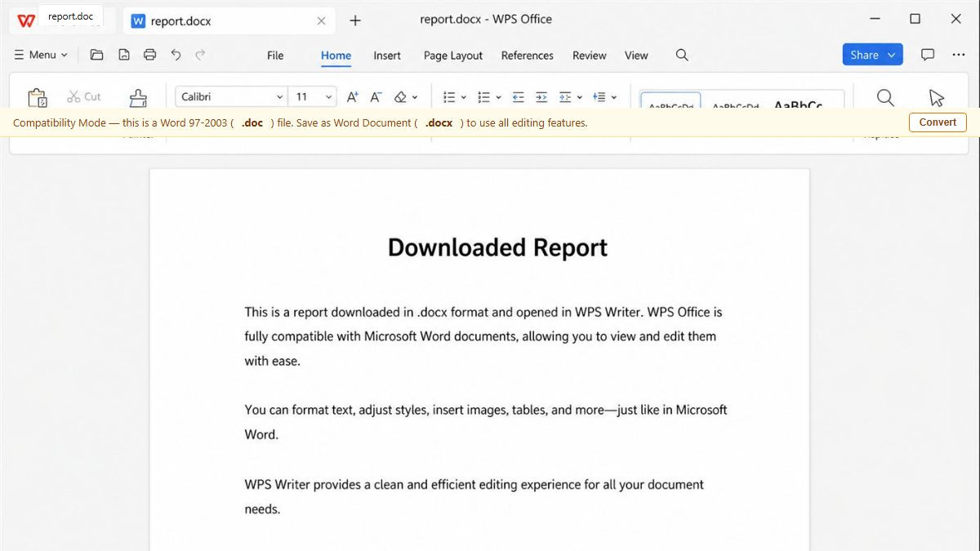Click the paragraph starting 'You can format text'
This screenshot has height=551, width=980.
point(486,422)
